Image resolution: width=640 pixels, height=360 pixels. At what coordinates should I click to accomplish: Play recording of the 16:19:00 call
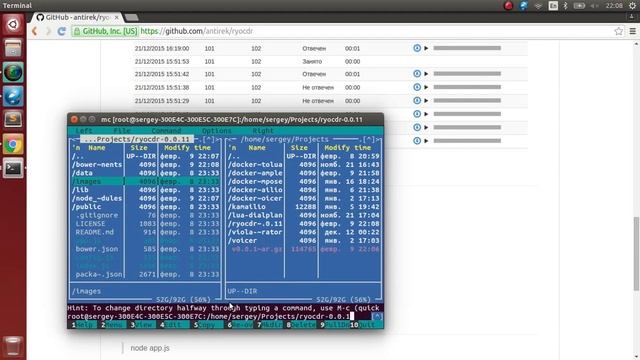pyautogui.click(x=426, y=48)
